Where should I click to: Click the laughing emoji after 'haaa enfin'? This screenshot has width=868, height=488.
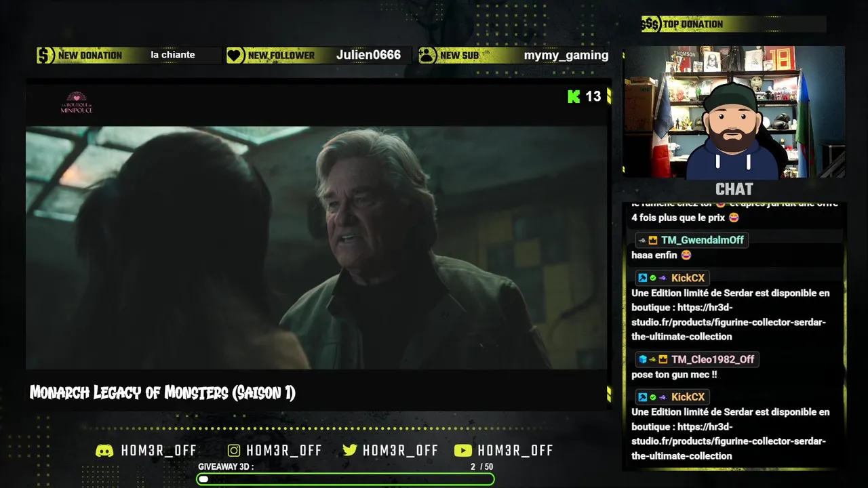click(686, 256)
